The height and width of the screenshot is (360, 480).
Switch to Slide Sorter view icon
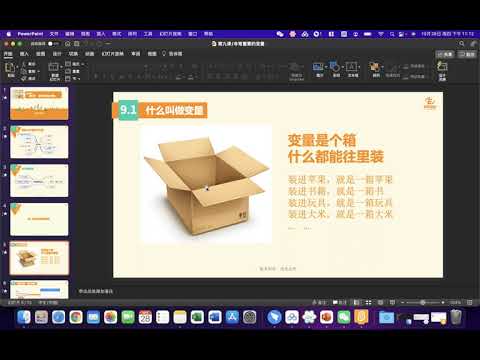click(368, 302)
